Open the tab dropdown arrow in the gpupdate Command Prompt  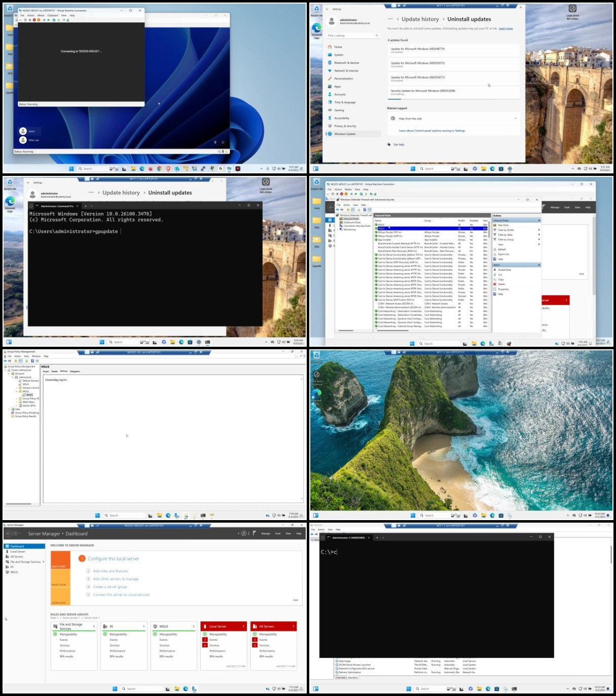pos(91,206)
